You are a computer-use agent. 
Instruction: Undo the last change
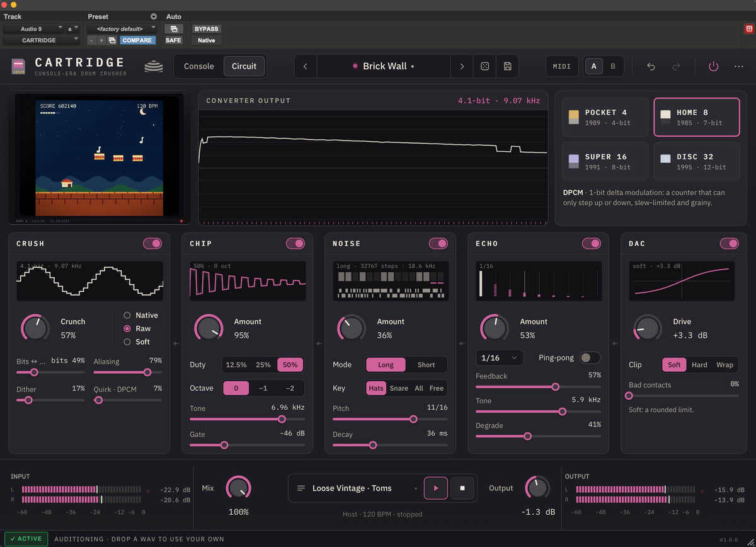tap(651, 66)
